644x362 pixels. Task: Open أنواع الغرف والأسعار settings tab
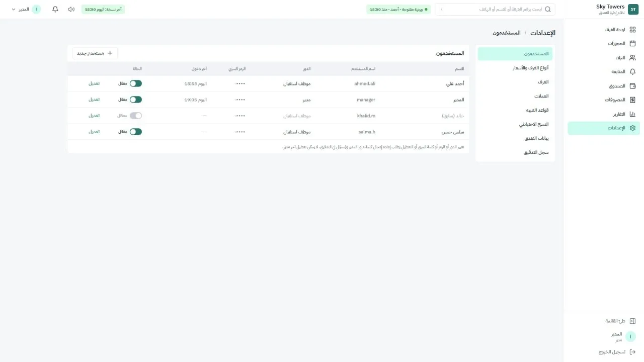(515, 68)
